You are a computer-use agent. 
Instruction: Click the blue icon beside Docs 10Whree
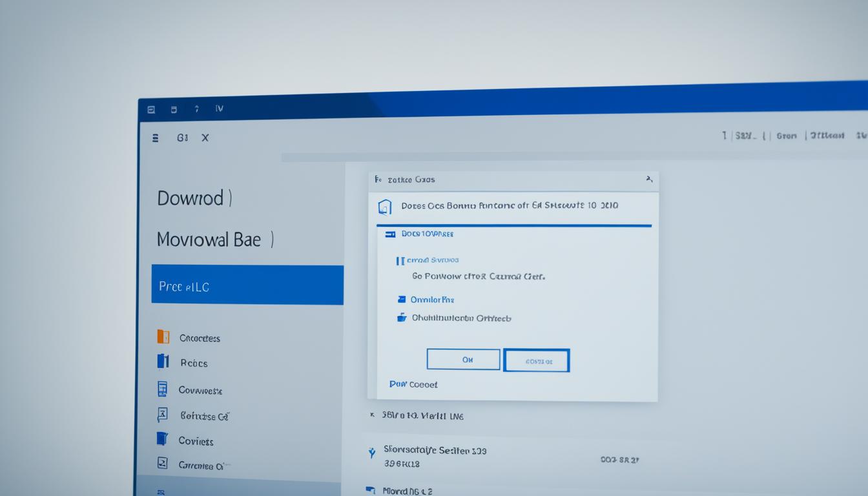390,234
